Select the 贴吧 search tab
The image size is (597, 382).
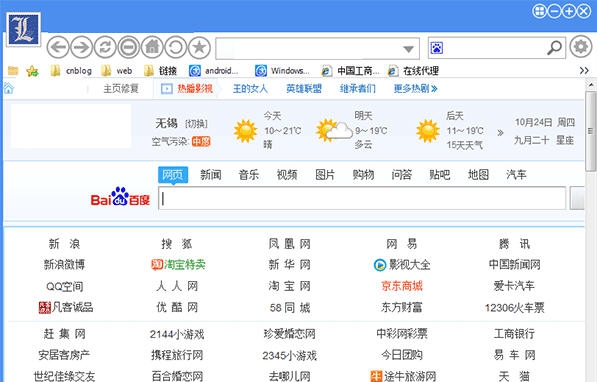coord(440,175)
